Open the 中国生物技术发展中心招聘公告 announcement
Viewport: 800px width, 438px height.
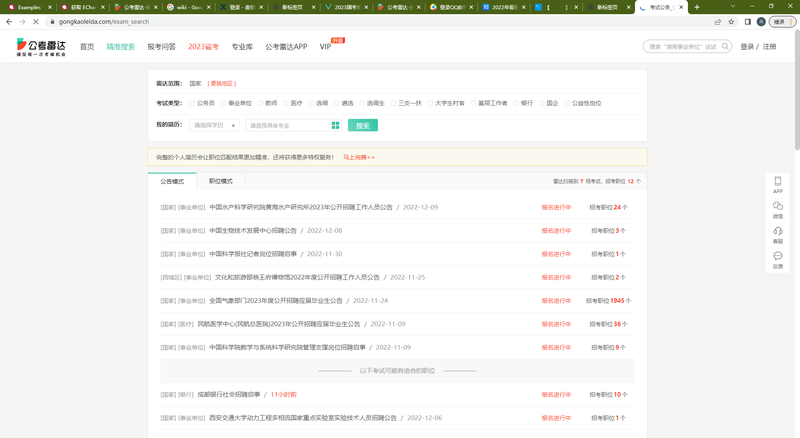(x=253, y=231)
